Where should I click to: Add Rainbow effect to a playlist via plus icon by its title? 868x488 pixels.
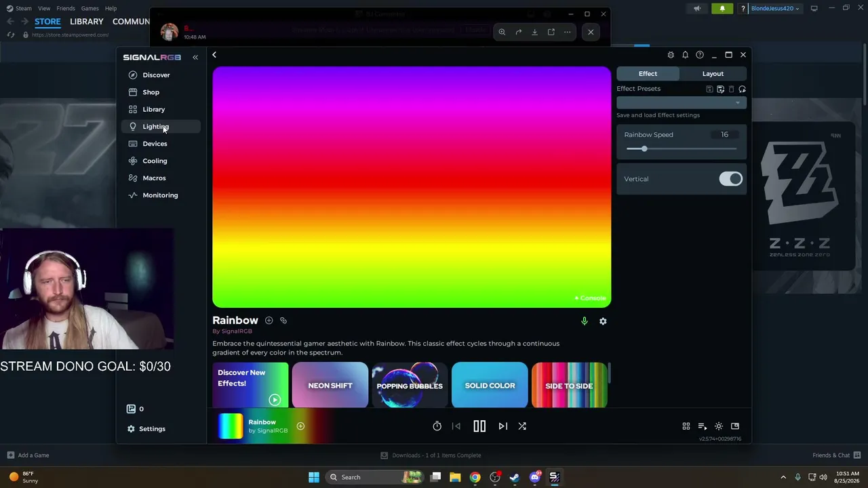269,321
